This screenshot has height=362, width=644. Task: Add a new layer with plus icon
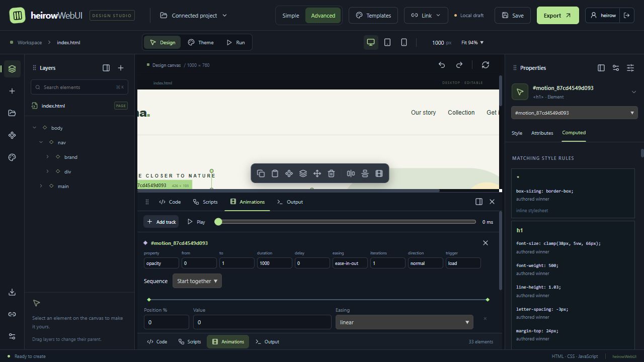121,68
